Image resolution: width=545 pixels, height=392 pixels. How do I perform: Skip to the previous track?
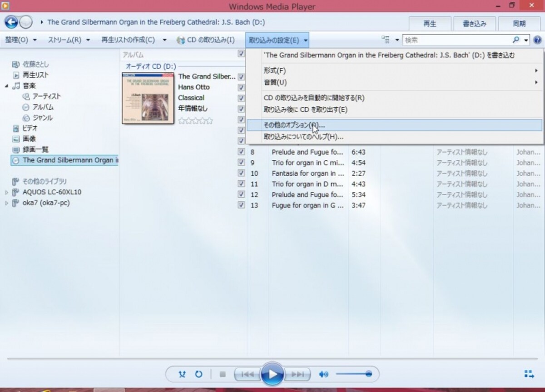[248, 374]
